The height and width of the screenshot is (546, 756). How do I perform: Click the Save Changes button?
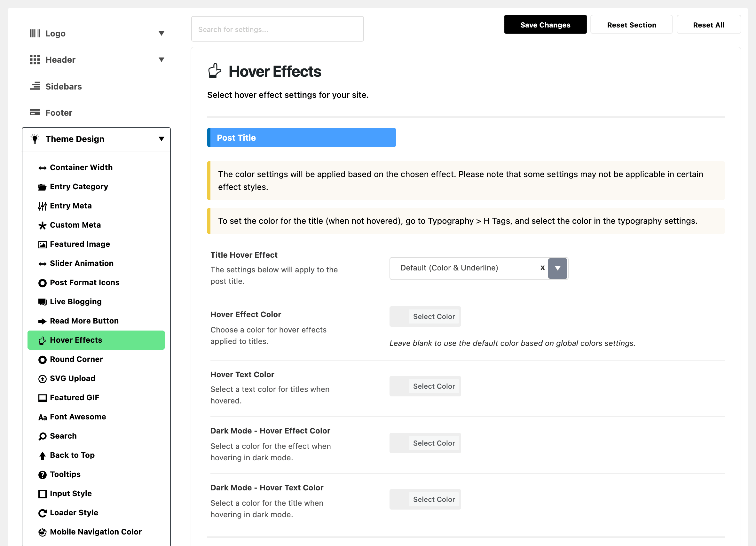pyautogui.click(x=545, y=25)
